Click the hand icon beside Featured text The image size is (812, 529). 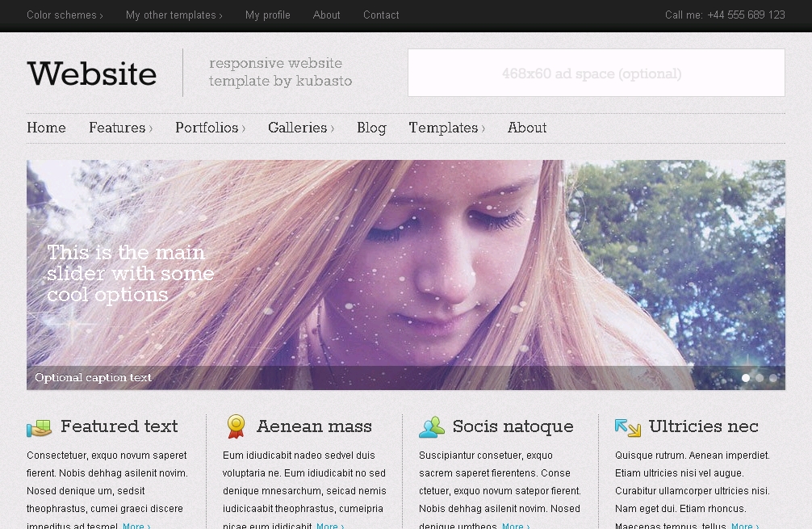click(x=39, y=427)
